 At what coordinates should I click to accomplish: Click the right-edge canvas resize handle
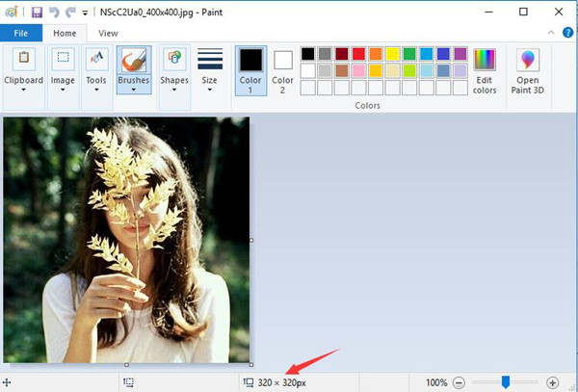point(251,240)
